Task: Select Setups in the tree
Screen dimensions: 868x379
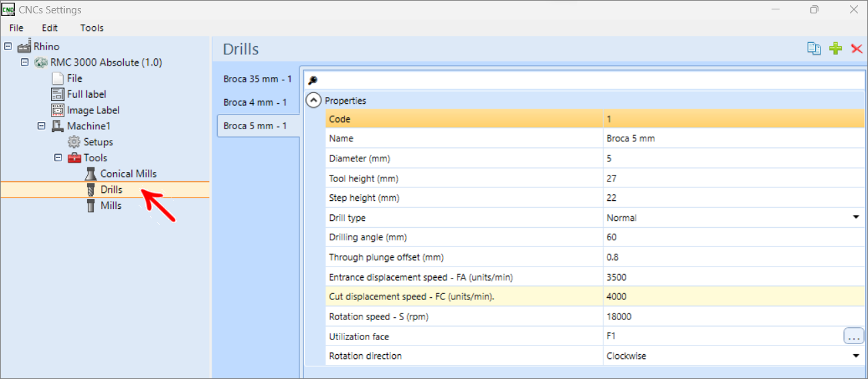Action: click(x=98, y=142)
